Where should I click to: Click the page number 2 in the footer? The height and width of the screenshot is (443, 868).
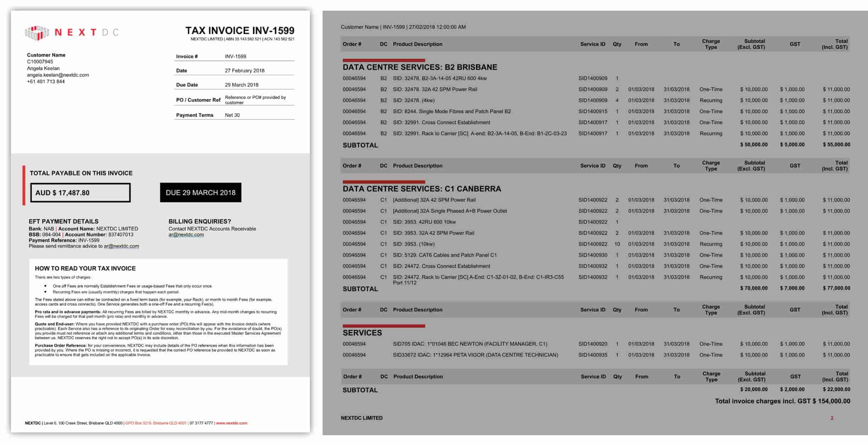pos(832,418)
